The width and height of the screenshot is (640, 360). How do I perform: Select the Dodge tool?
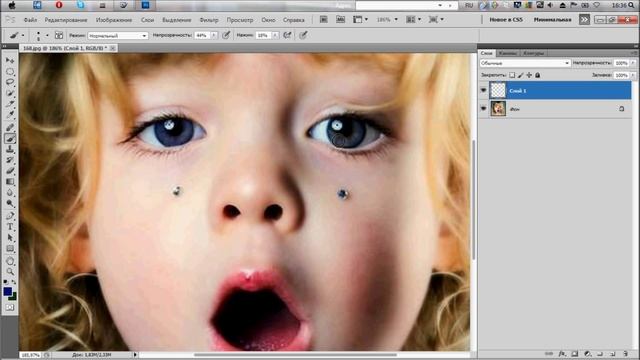(x=10, y=203)
